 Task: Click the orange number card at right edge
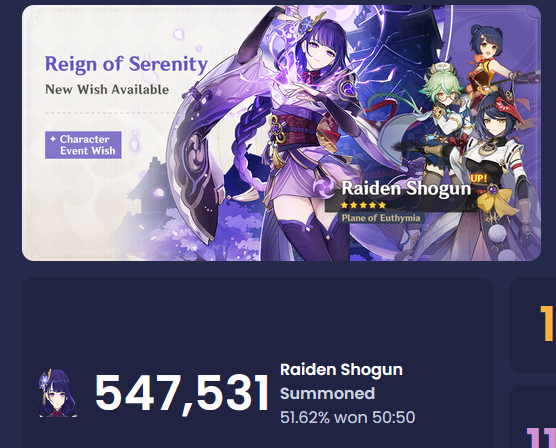coord(533,325)
